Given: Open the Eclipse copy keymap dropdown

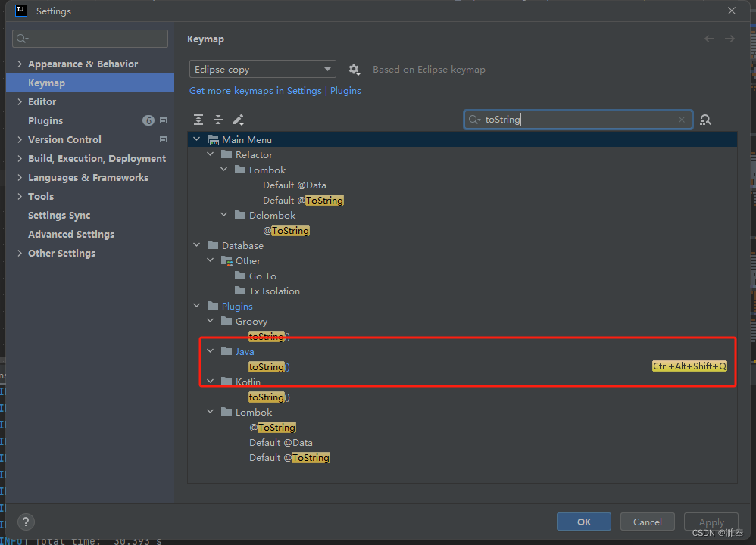Looking at the screenshot, I should click(262, 69).
